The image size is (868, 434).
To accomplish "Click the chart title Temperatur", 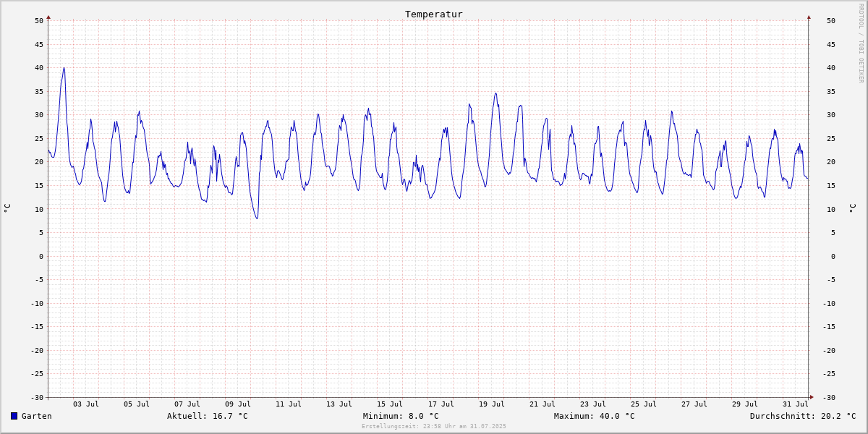I will click(x=434, y=14).
